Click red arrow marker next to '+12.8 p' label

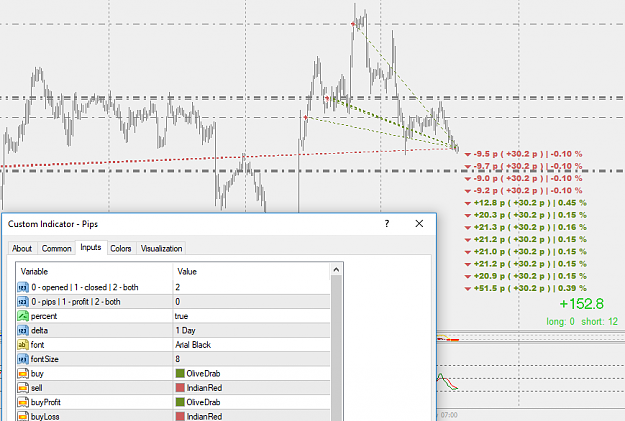468,203
